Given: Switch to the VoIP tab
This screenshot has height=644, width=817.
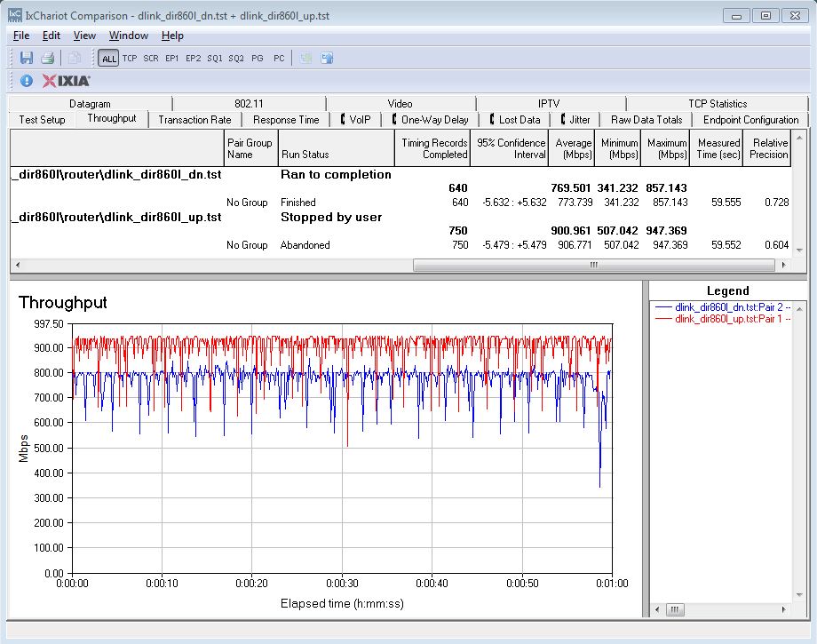Looking at the screenshot, I should 356,120.
